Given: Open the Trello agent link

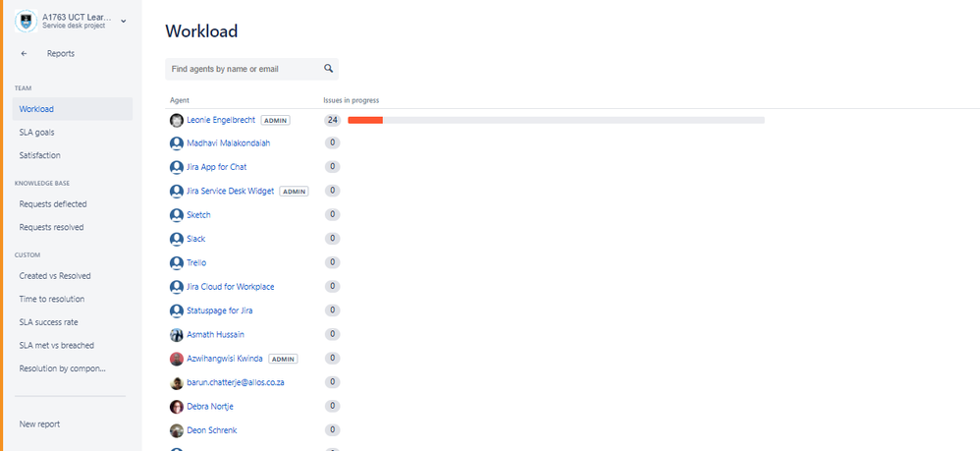Looking at the screenshot, I should coord(196,262).
